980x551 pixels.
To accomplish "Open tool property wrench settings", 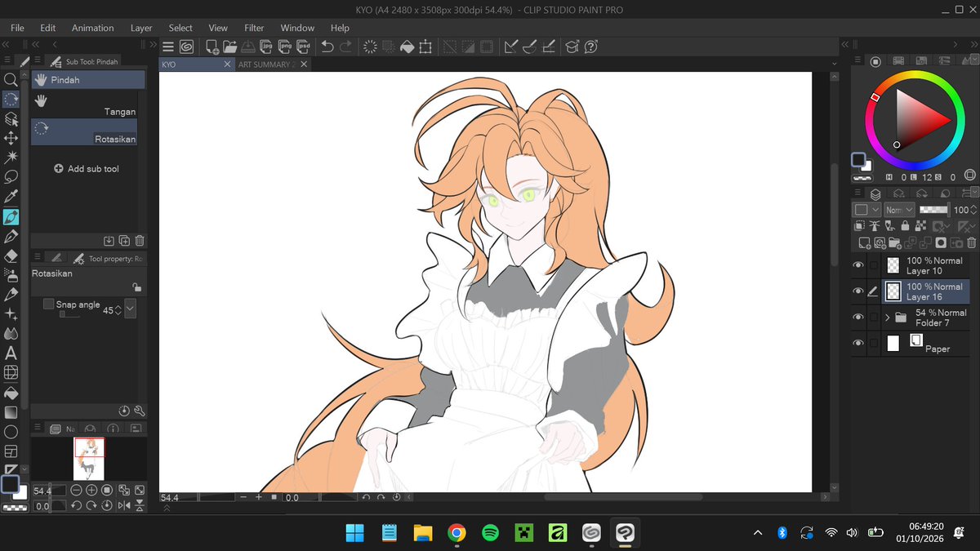I will click(140, 411).
